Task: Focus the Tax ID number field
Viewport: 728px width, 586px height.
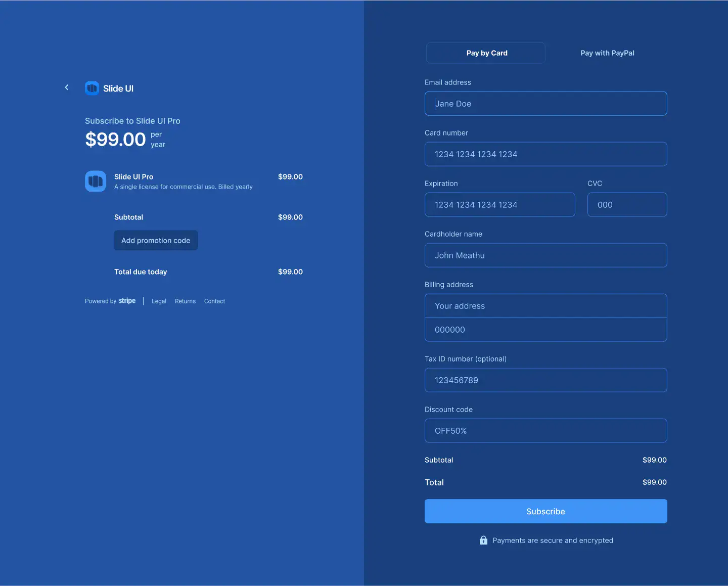Action: coord(546,380)
